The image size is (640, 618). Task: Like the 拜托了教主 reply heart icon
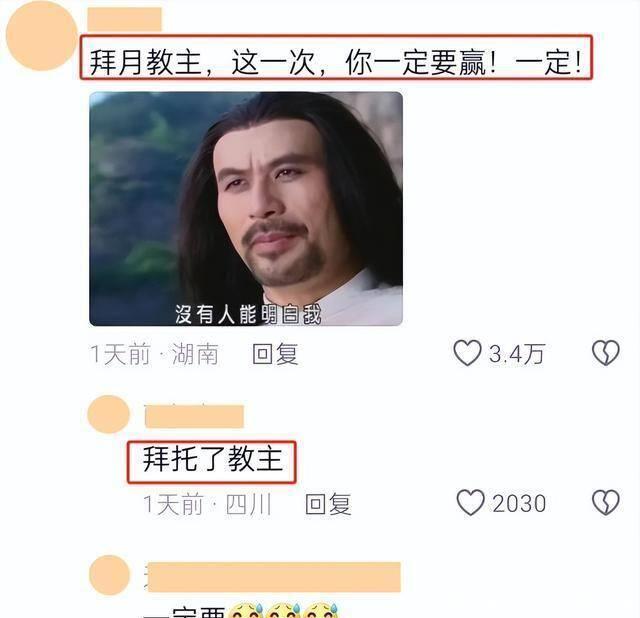coord(471,502)
